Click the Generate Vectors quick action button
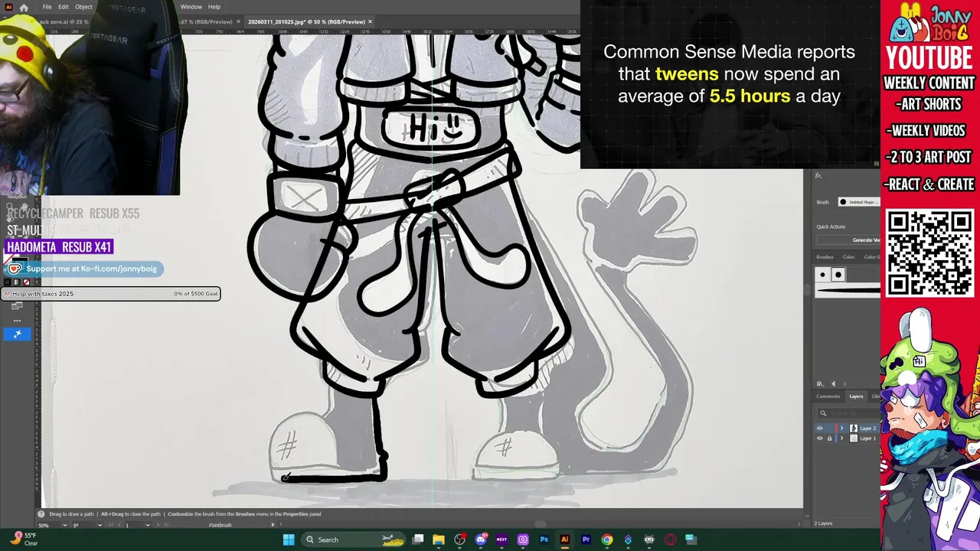Viewport: 980px width, 551px height. pyautogui.click(x=850, y=240)
